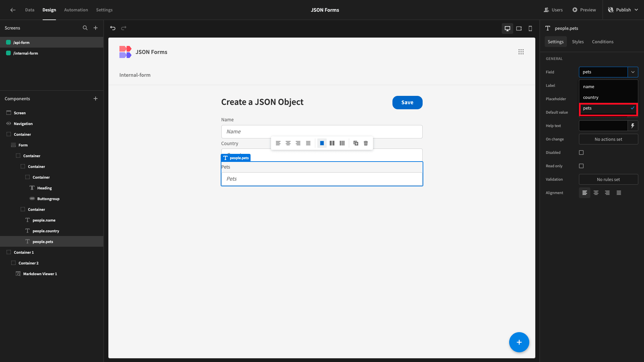Center align text in floating toolbar
Screen dimensions: 644x362
(x=288, y=143)
